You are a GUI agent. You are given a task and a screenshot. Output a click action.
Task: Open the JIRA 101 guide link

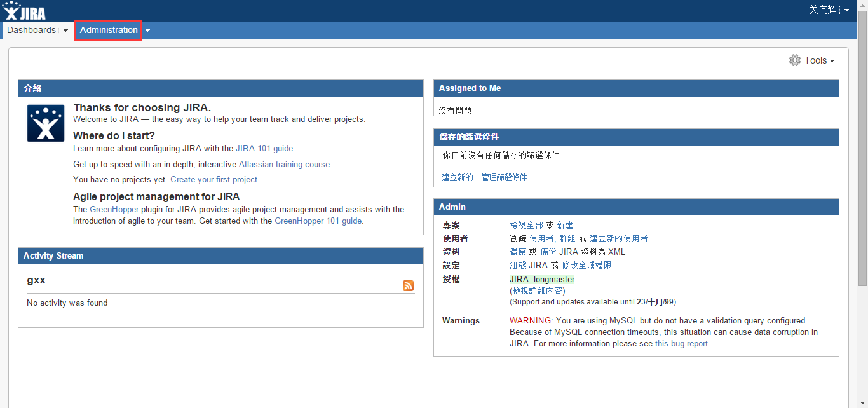[264, 149]
